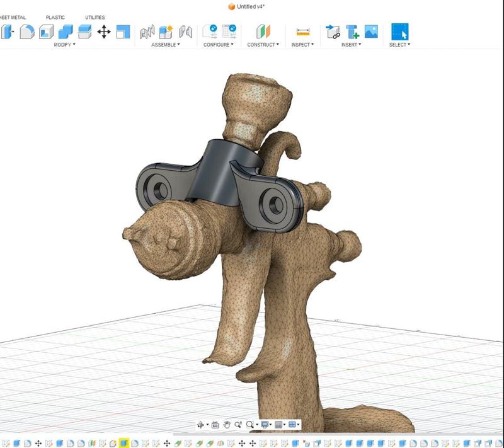Open the UTILITIES tab

point(95,18)
